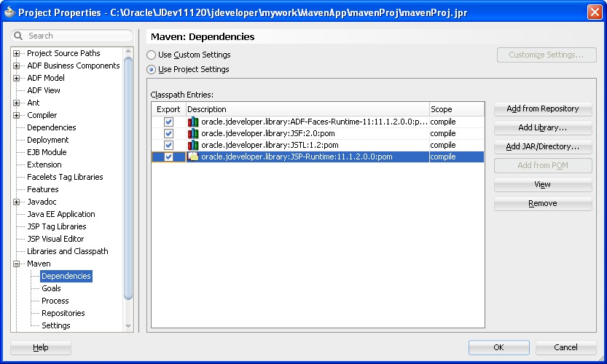The height and width of the screenshot is (364, 607).
Task: Select Maven Dependencies child item
Action: pyautogui.click(x=66, y=276)
